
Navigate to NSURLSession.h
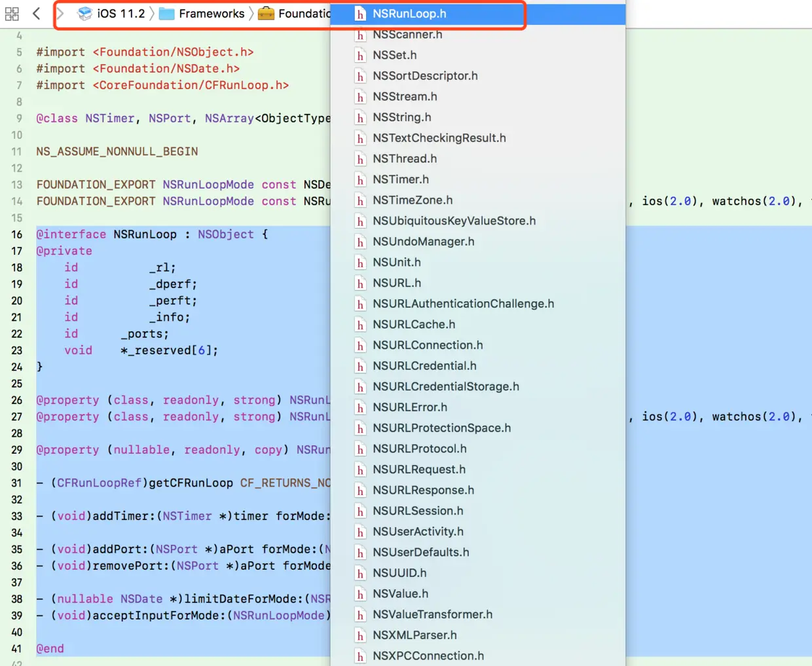point(478,511)
